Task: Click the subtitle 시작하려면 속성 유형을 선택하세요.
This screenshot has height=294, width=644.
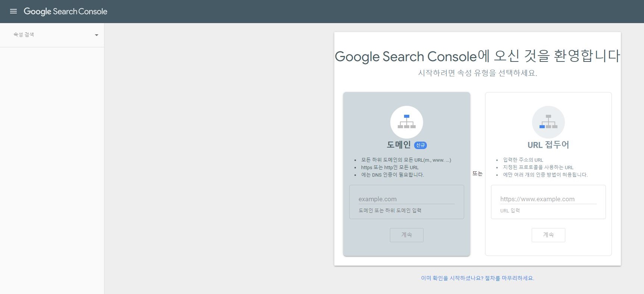Action: click(478, 73)
